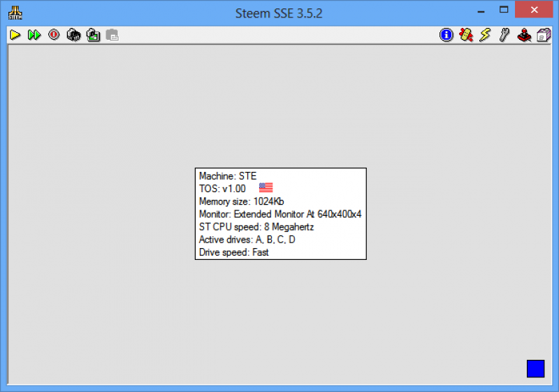Image resolution: width=559 pixels, height=392 pixels.
Task: Open the Patches plaster icon
Action: 465,35
